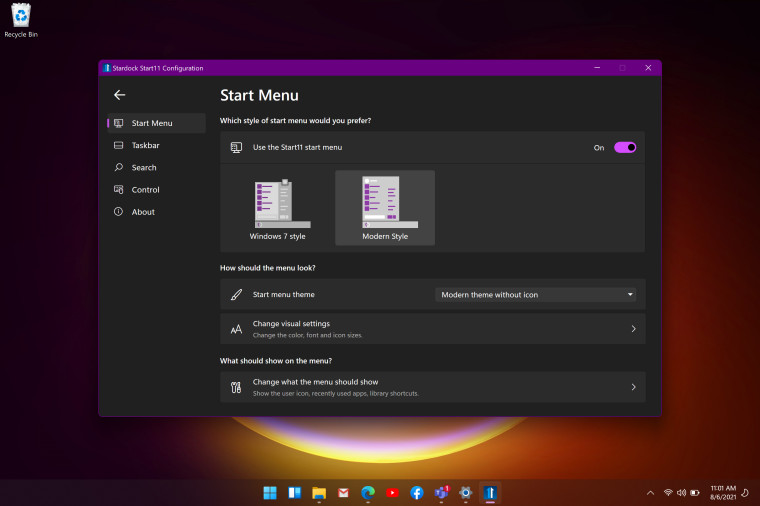Expand chevron on Change what menu shows
Viewport: 760px width, 506px height.
[x=633, y=387]
